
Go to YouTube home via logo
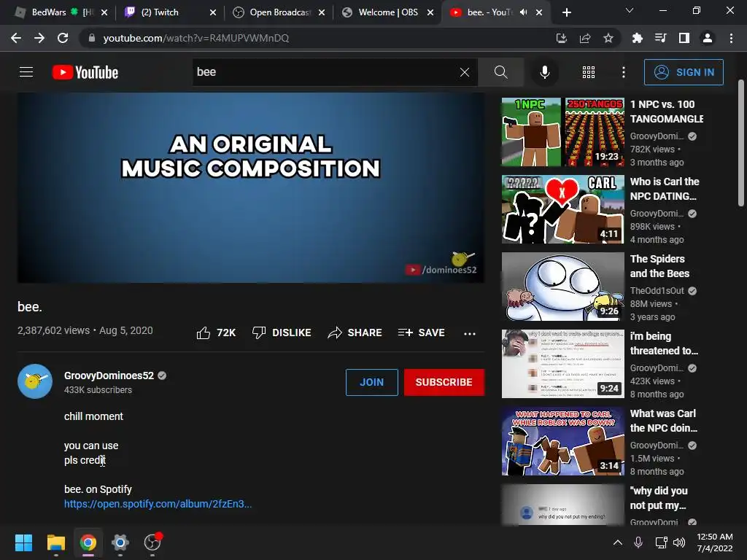point(85,72)
